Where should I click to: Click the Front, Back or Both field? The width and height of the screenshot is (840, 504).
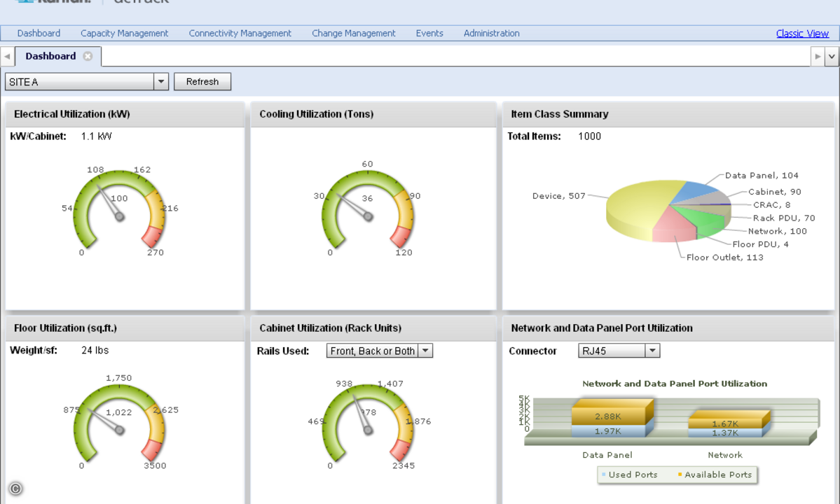click(x=372, y=351)
